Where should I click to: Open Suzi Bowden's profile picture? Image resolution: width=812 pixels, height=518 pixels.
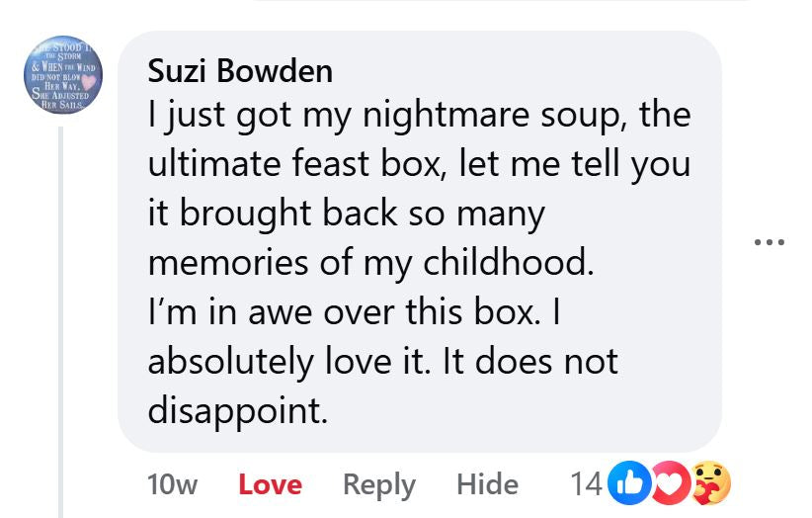coord(60,71)
